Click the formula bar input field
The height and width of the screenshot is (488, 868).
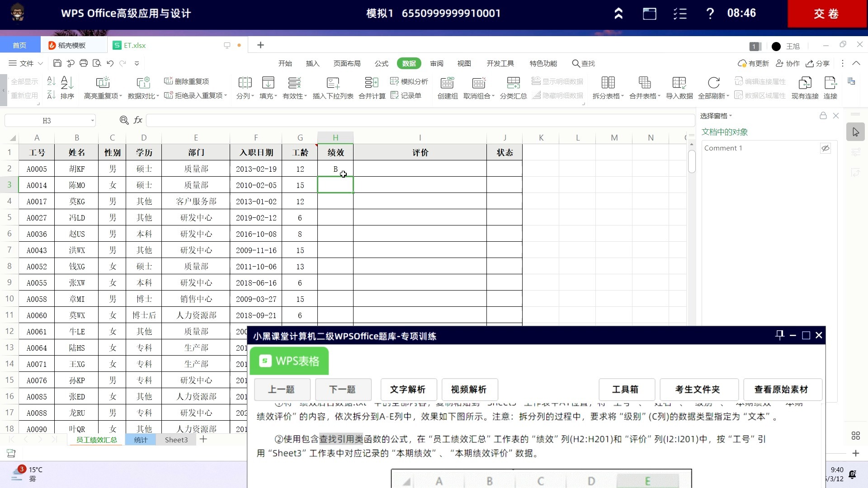pyautogui.click(x=420, y=120)
